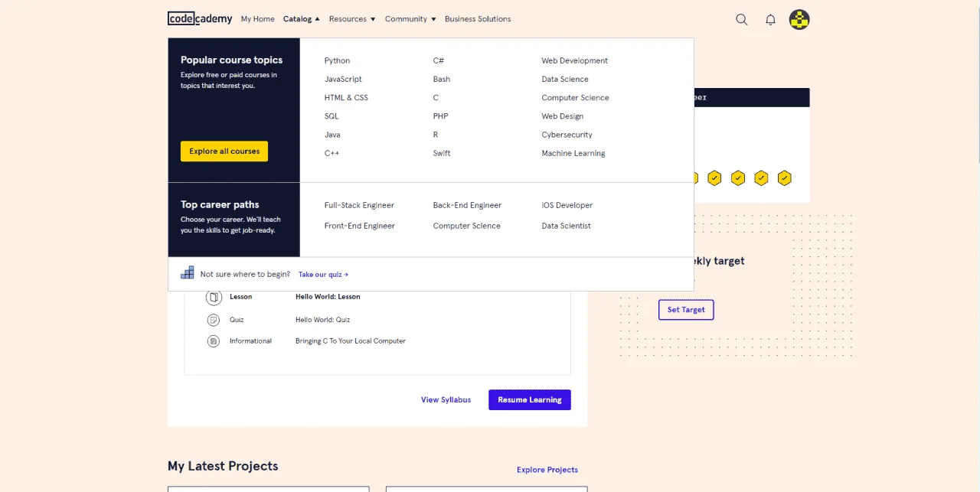This screenshot has width=980, height=492.
Task: Open Web Development subject
Action: pyautogui.click(x=575, y=60)
